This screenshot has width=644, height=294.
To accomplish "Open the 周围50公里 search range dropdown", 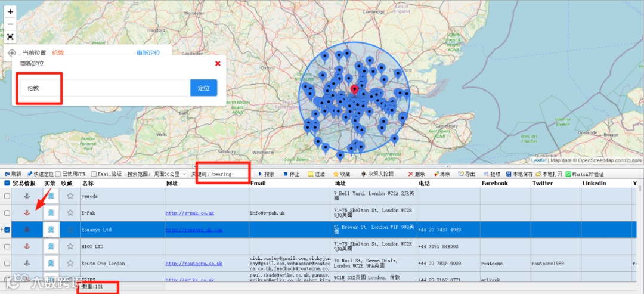I will [170, 174].
